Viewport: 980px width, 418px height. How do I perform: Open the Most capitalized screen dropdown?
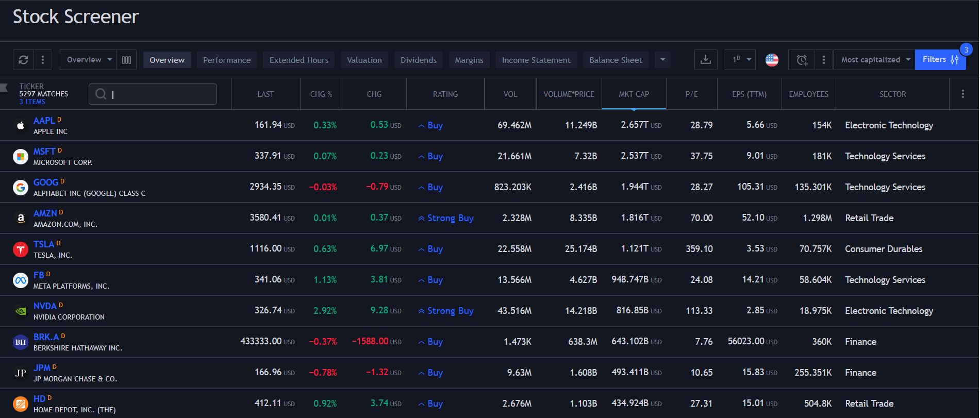(875, 60)
